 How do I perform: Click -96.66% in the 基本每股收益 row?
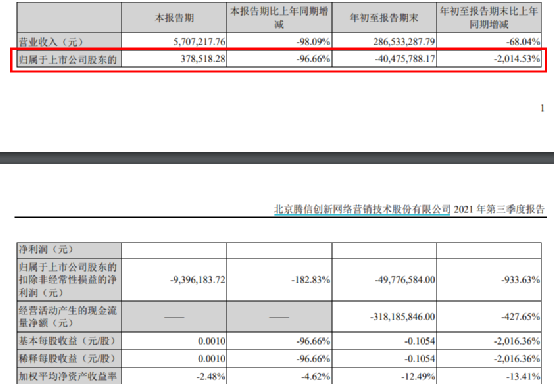313,341
